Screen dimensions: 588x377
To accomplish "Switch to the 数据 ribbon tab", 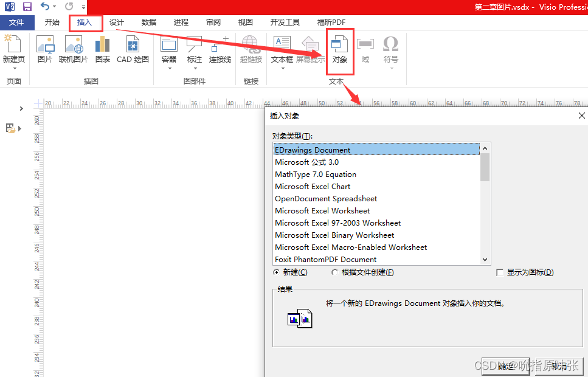I will point(149,22).
